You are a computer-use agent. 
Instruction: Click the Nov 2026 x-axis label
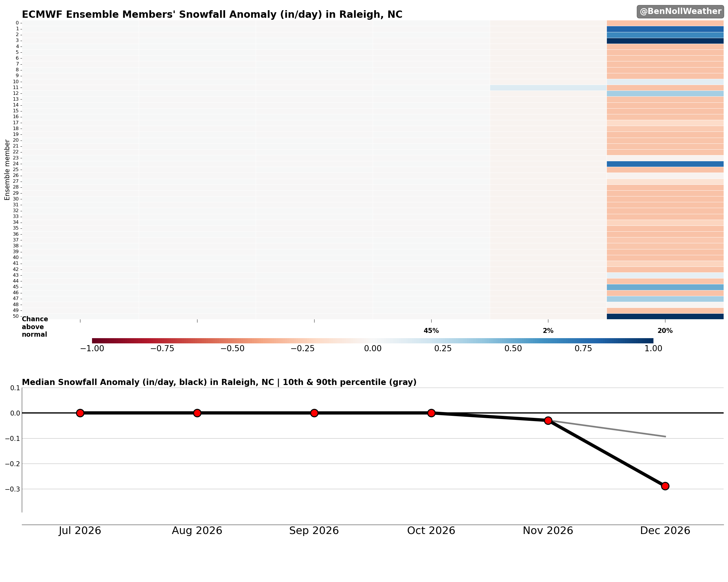[548, 531]
